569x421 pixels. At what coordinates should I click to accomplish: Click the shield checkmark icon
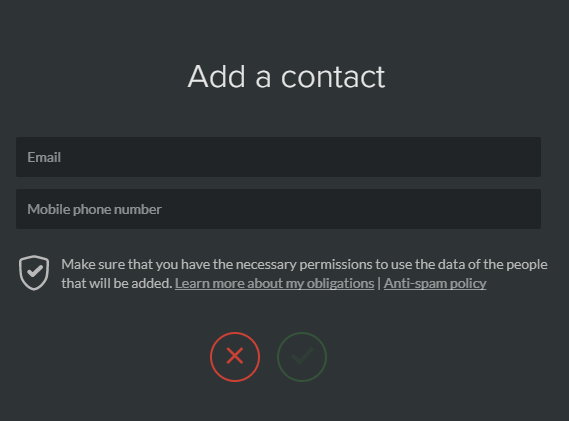[x=34, y=273]
